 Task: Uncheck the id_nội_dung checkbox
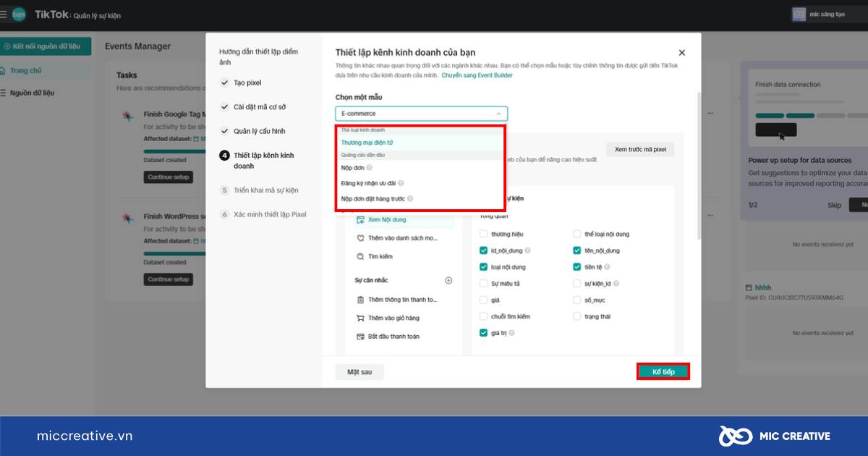(483, 250)
